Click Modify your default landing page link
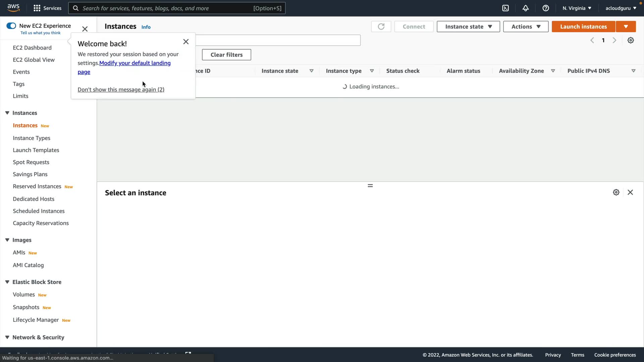This screenshot has height=362, width=644. tap(135, 63)
